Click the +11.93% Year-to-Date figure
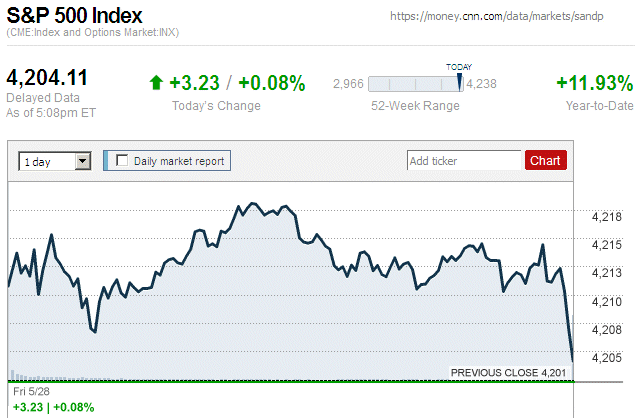Image resolution: width=640 pixels, height=420 pixels. pyautogui.click(x=595, y=82)
